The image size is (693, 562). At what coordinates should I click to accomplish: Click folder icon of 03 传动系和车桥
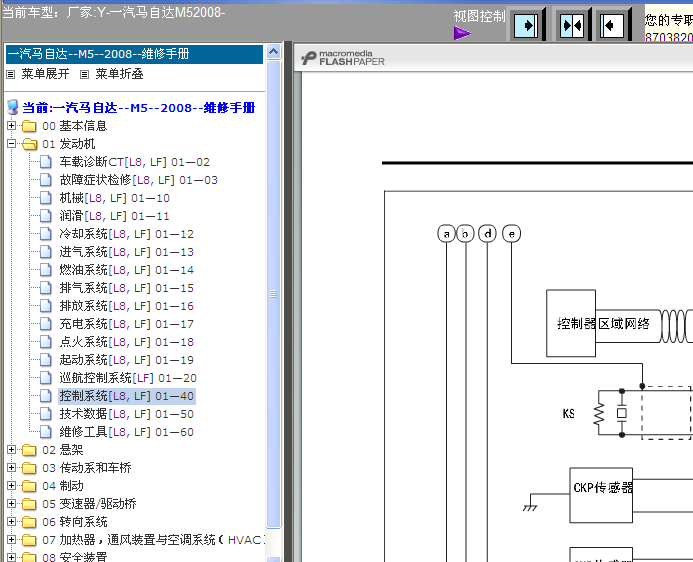tap(29, 468)
